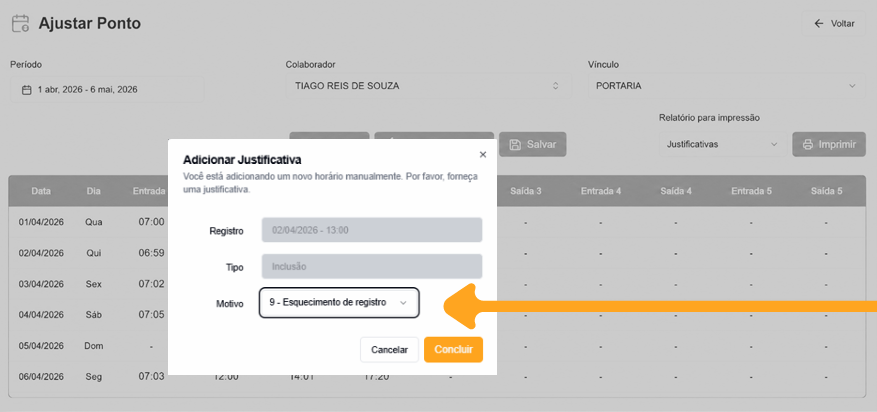
Task: Click the date cell 06/04/2026
Action: 41,377
